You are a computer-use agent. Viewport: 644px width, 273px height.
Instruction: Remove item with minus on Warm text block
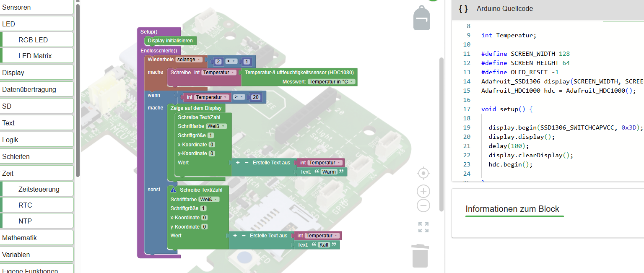246,163
